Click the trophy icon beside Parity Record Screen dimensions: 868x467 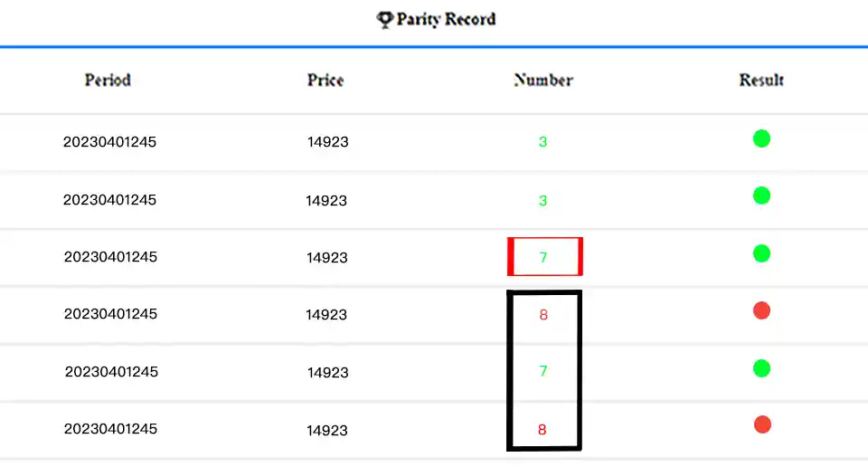[x=385, y=19]
